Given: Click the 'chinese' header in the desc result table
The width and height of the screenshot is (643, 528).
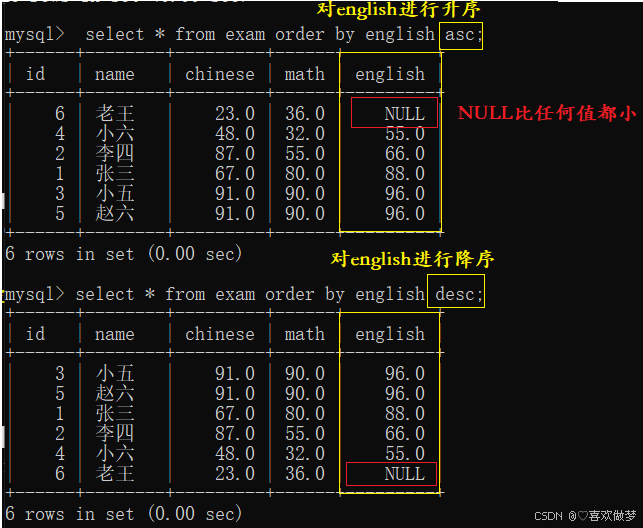Looking at the screenshot, I should (220, 334).
